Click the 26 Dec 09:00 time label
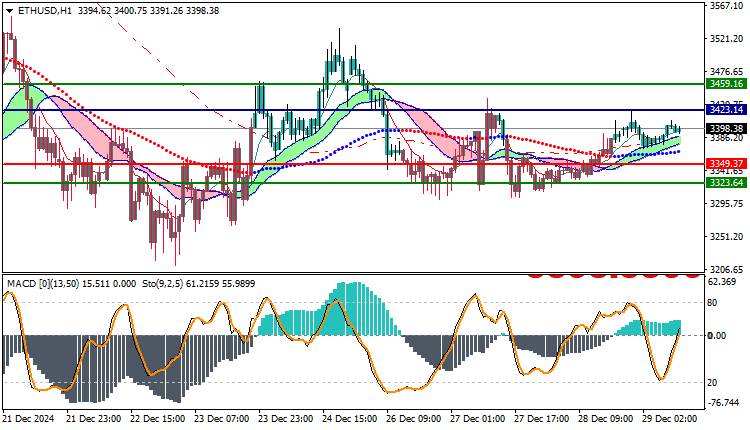This screenshot has height=430, width=750. pyautogui.click(x=414, y=419)
